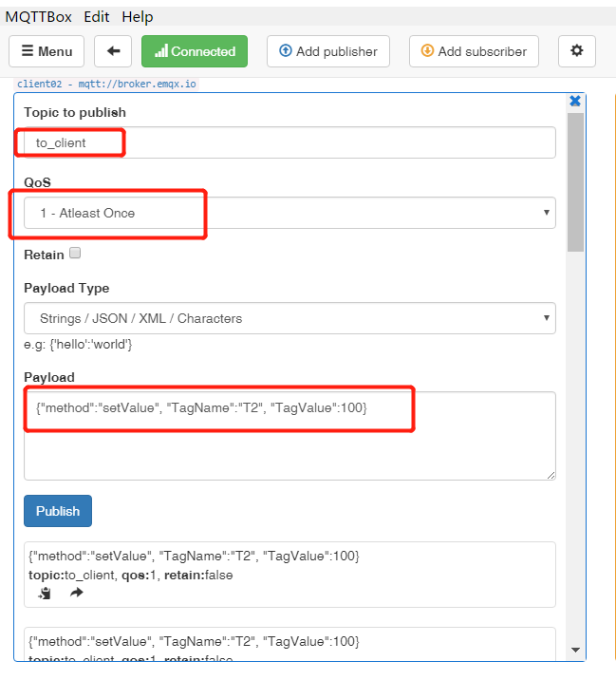This screenshot has width=616, height=680.
Task: Open the hamburger Menu button
Action: pos(47,51)
